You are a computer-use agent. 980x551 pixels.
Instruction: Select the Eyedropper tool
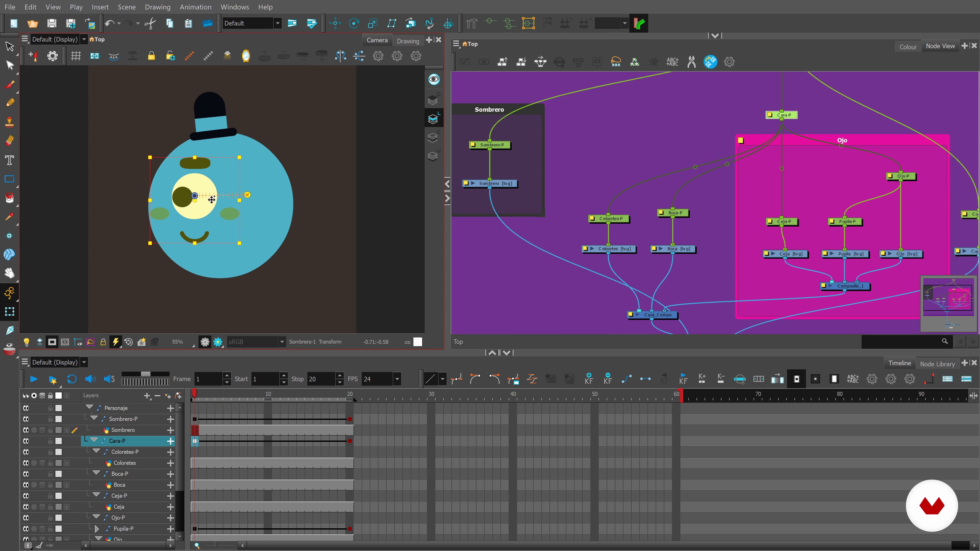pyautogui.click(x=9, y=217)
